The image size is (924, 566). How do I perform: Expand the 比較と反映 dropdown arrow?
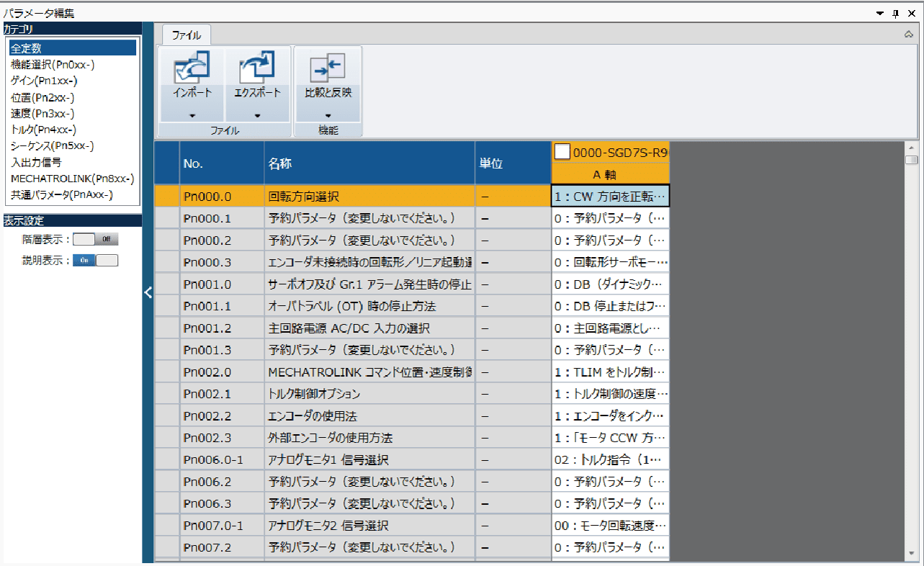[x=328, y=115]
